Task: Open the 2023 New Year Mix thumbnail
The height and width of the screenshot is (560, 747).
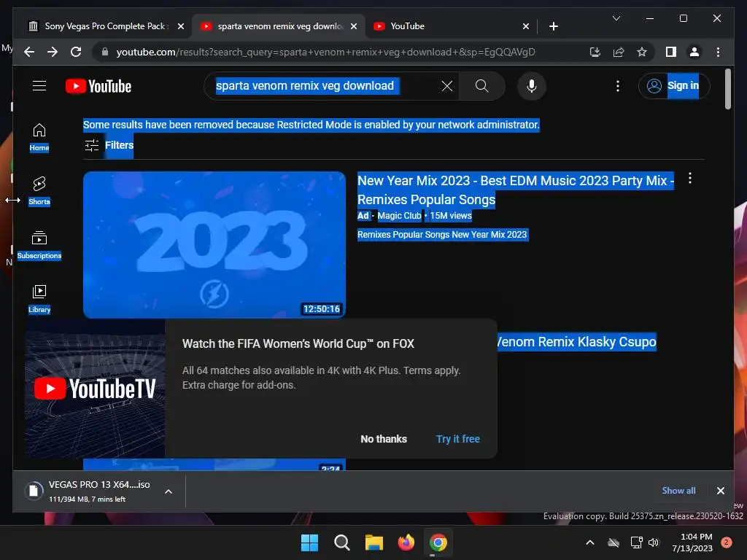Action: pyautogui.click(x=214, y=245)
